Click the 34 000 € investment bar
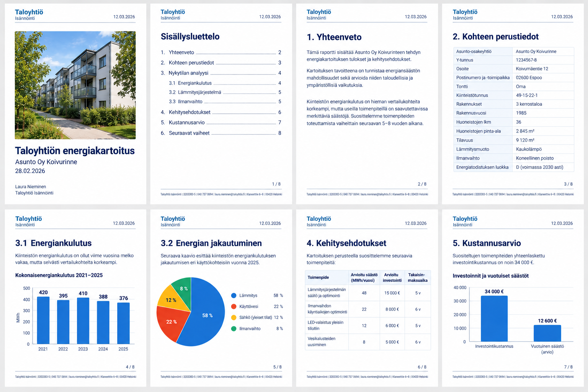 pos(494,318)
